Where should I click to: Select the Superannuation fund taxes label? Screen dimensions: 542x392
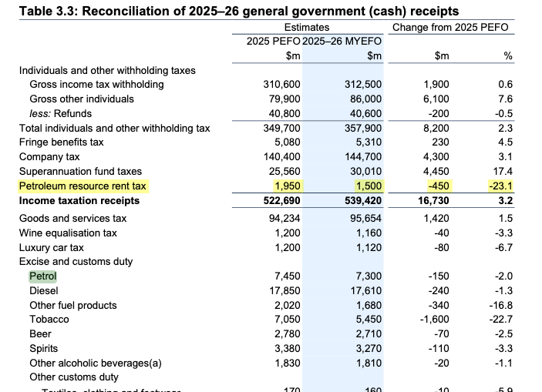(x=80, y=171)
